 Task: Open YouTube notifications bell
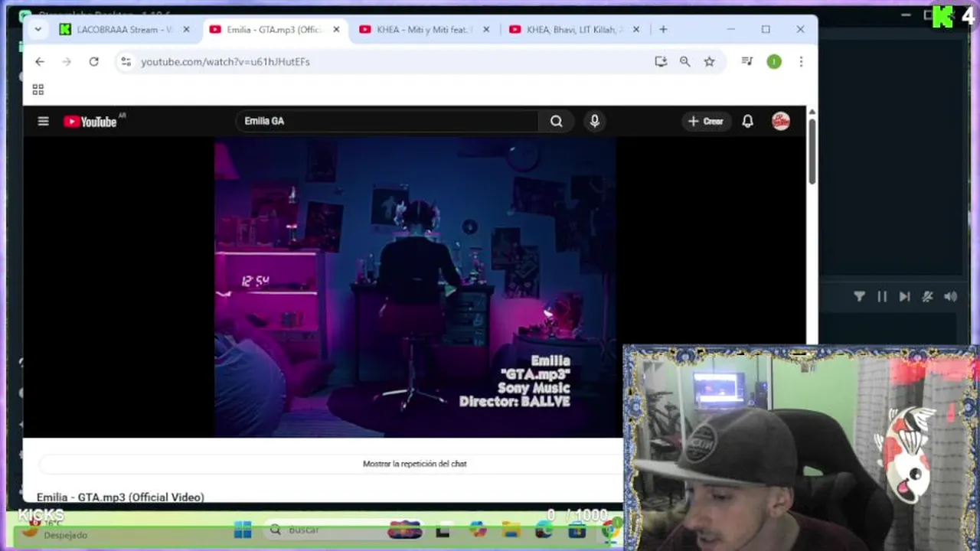pos(747,121)
